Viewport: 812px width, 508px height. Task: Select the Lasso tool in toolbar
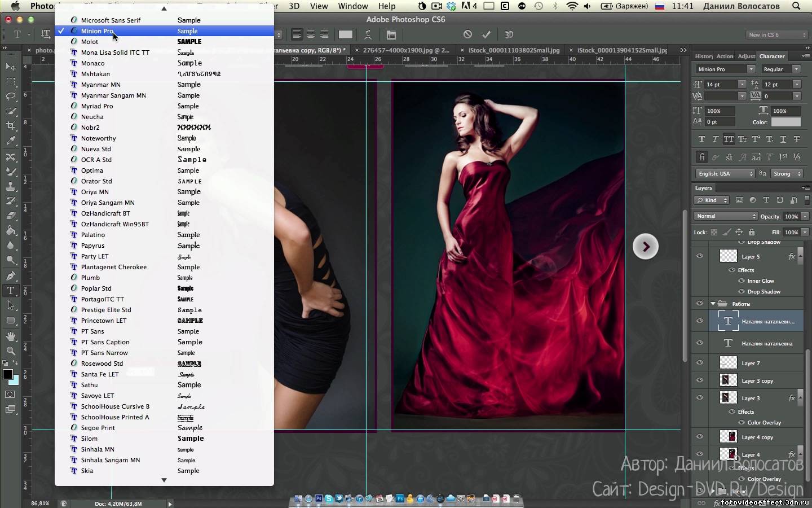(x=11, y=97)
